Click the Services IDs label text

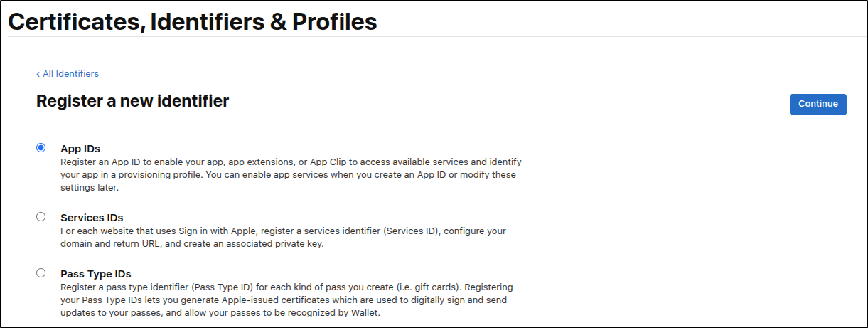[x=92, y=218]
